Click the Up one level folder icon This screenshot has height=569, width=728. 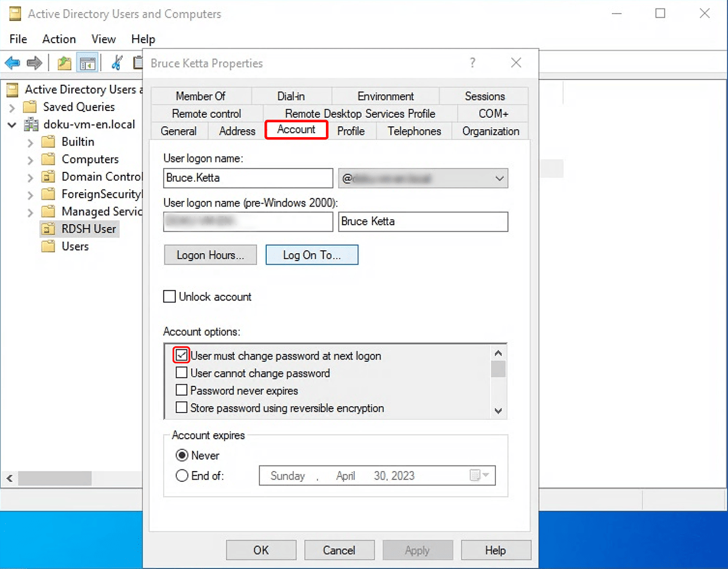click(64, 63)
